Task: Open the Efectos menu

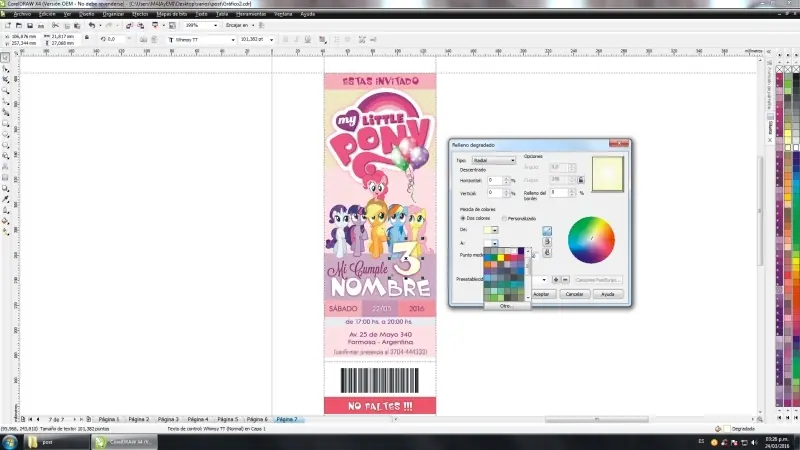Action: point(140,14)
